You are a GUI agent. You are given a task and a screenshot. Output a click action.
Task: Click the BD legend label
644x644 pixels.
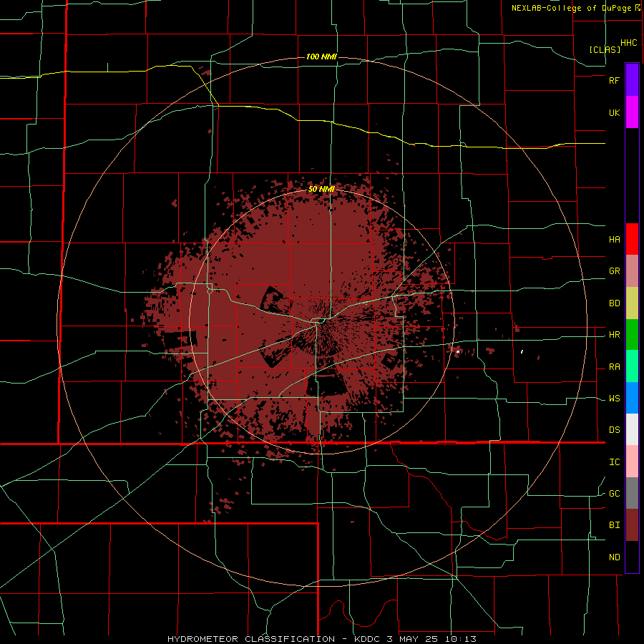coord(615,303)
